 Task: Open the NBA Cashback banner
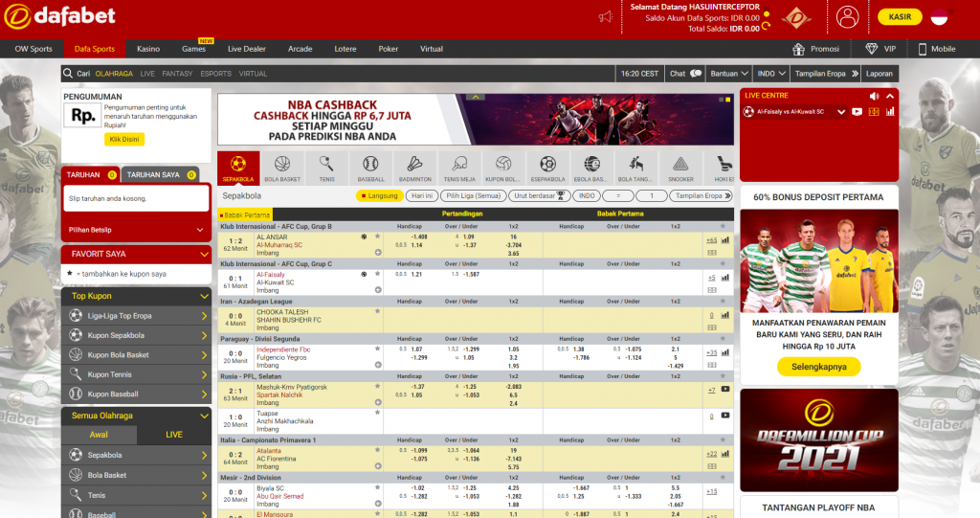[x=476, y=120]
